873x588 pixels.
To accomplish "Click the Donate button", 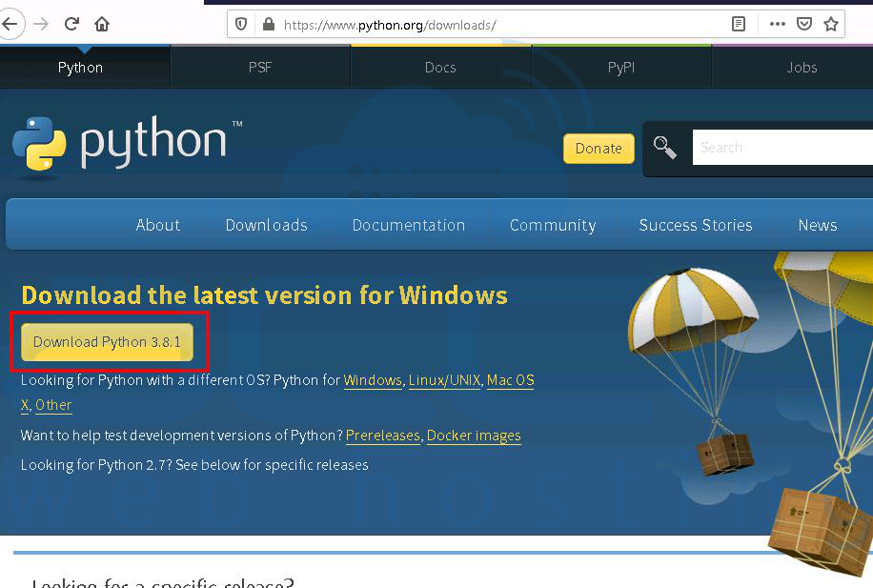I will 598,149.
